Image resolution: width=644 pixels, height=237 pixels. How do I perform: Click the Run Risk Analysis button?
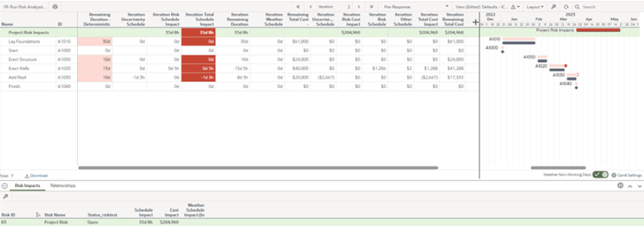click(x=25, y=7)
